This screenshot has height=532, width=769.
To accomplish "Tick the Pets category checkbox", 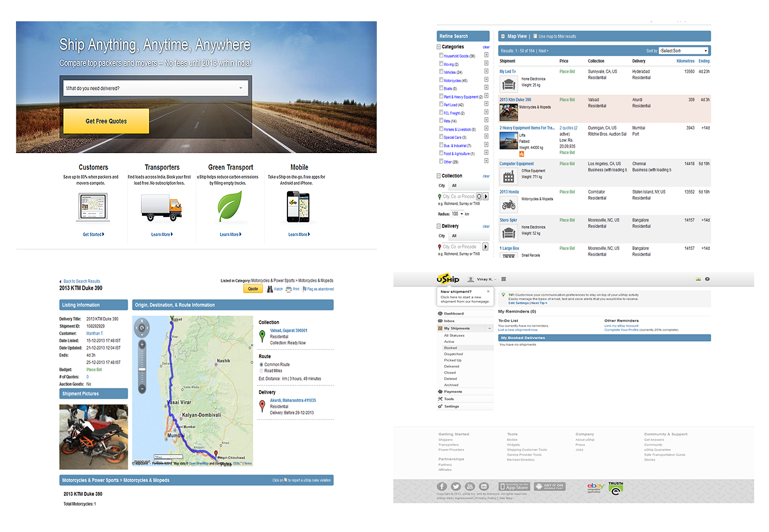I will [441, 121].
